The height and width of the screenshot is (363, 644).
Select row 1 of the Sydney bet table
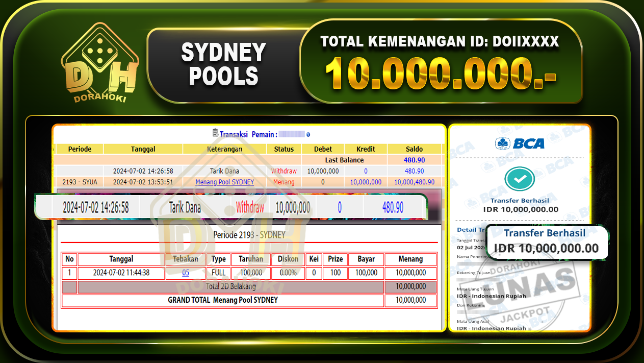[204, 273]
